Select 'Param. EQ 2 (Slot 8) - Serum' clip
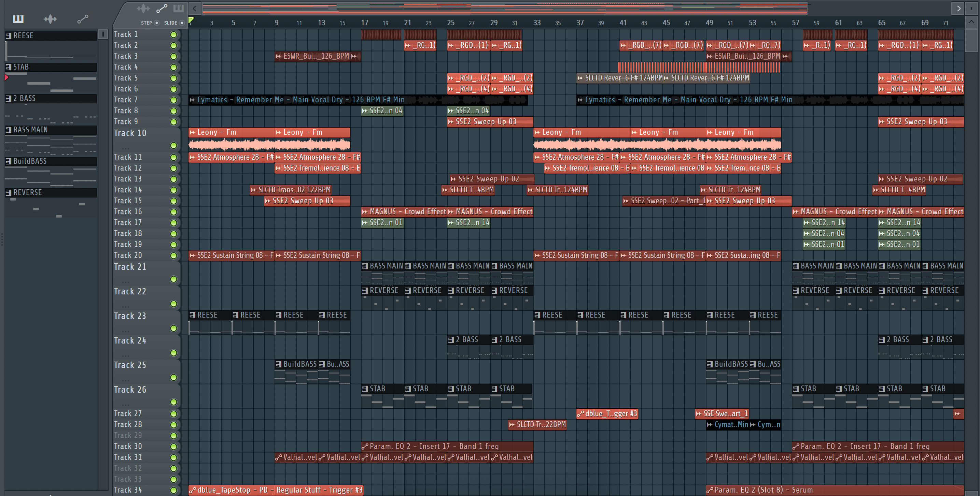The image size is (980, 496). pos(835,490)
